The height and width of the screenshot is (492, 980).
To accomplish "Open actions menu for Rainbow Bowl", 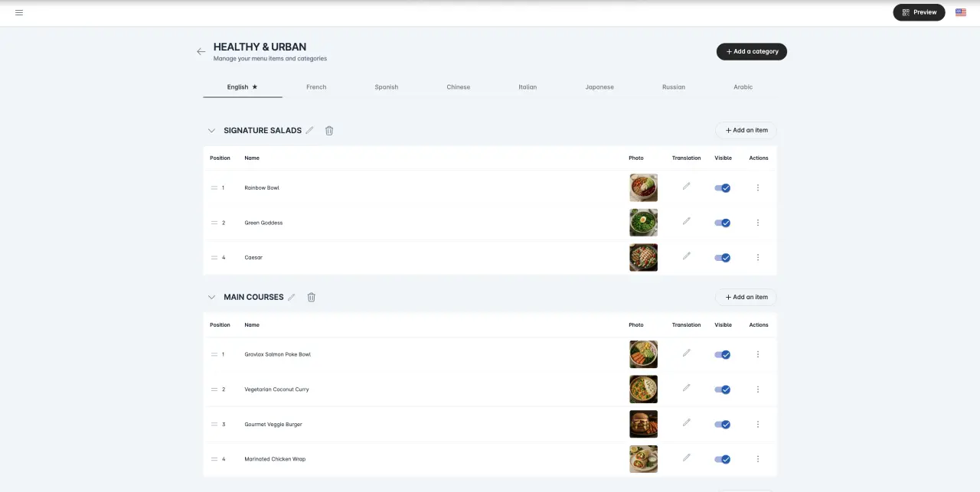I will click(758, 187).
